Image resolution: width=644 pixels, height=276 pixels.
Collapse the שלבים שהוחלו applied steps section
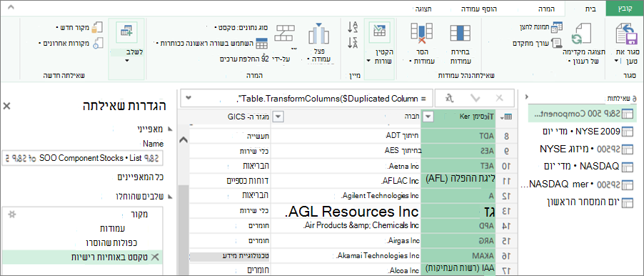tap(170, 197)
